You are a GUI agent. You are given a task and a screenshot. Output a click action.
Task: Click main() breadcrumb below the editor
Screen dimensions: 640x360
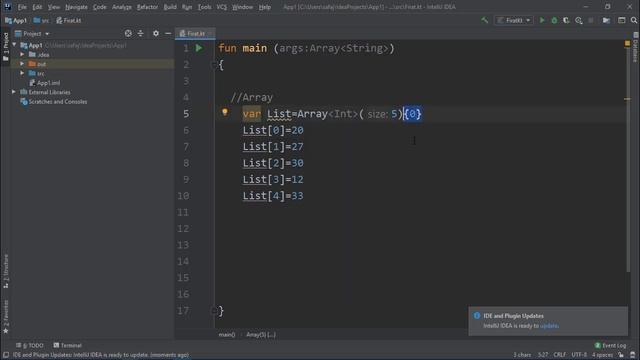227,334
